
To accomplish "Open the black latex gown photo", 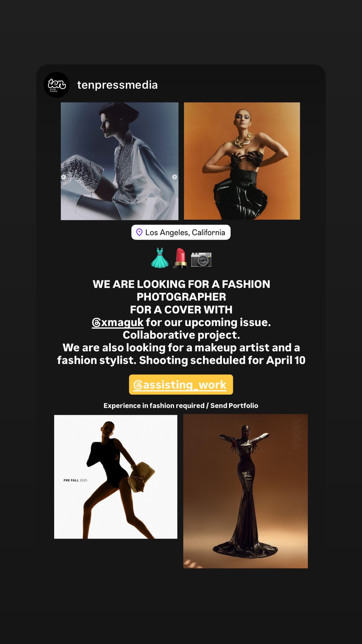I will coord(246,491).
